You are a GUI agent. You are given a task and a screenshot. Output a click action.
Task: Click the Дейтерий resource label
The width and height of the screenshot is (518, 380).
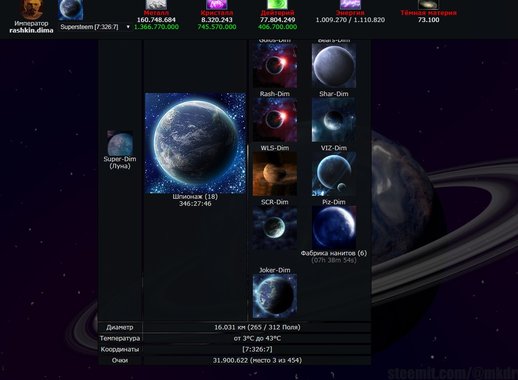click(277, 13)
